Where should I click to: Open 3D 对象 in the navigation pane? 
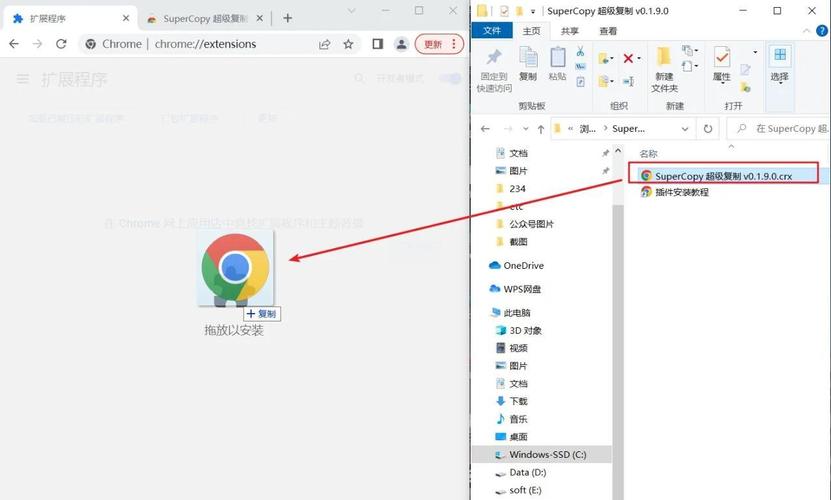tap(519, 331)
